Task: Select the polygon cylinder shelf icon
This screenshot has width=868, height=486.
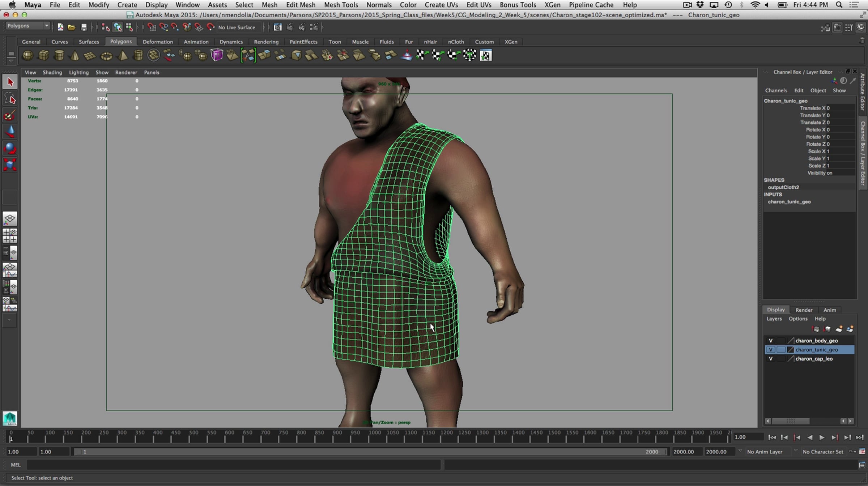Action: [x=59, y=55]
